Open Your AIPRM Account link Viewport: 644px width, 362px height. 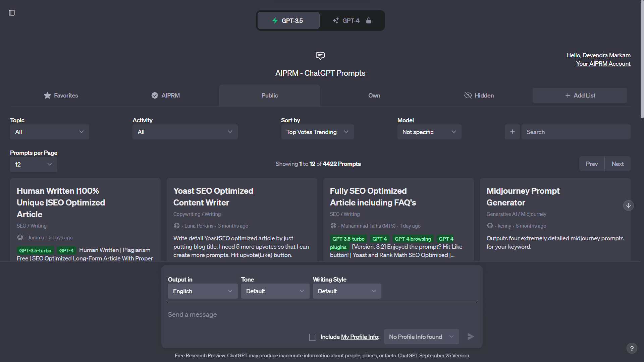click(603, 64)
